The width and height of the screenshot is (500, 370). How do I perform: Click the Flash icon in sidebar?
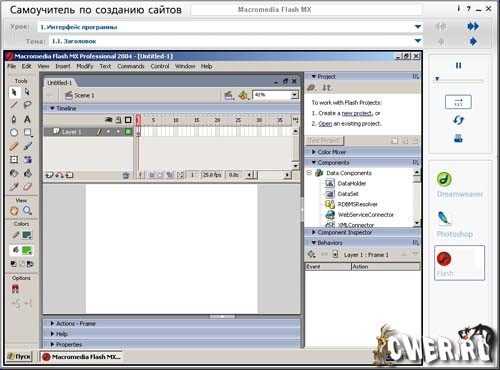pyautogui.click(x=444, y=258)
